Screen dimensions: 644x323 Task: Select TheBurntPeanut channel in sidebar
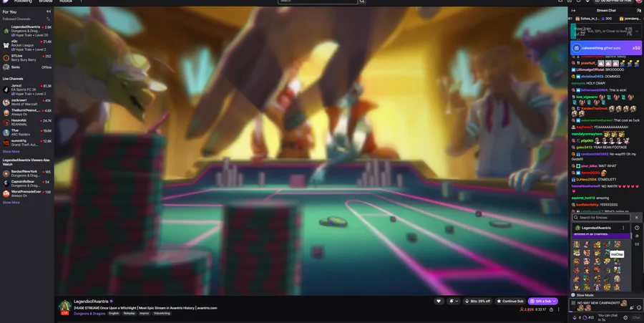26,112
